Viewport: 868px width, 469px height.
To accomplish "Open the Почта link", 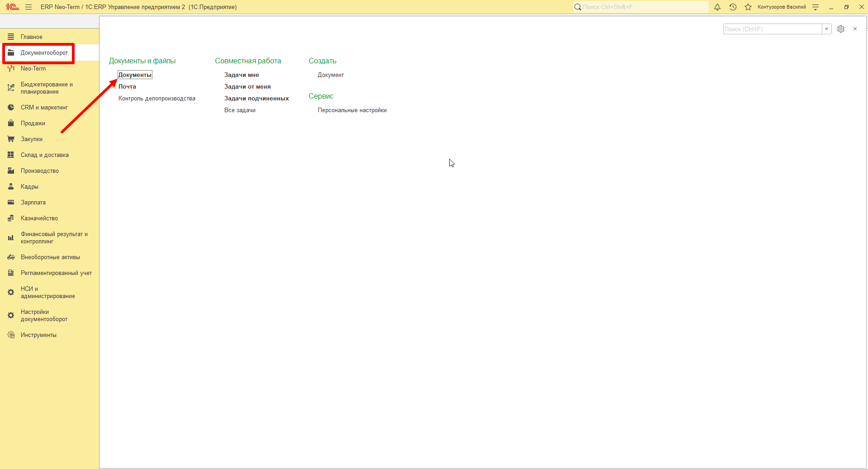I will [x=127, y=87].
